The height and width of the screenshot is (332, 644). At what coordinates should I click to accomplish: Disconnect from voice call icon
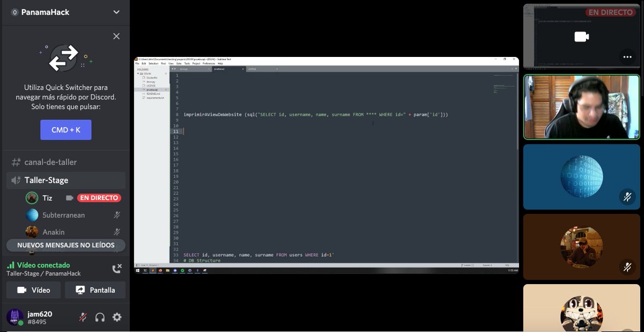click(116, 269)
